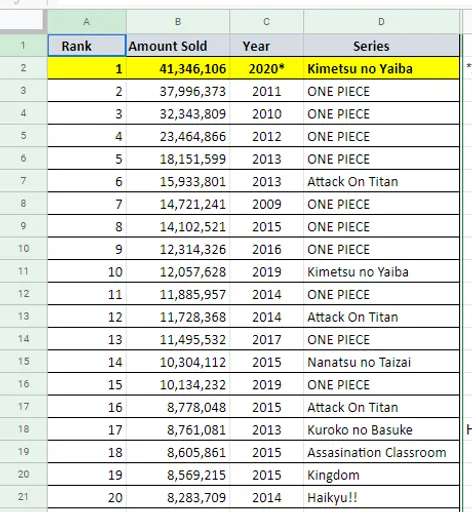The height and width of the screenshot is (512, 472).
Task: Select the 2020* year cell
Action: (266, 69)
